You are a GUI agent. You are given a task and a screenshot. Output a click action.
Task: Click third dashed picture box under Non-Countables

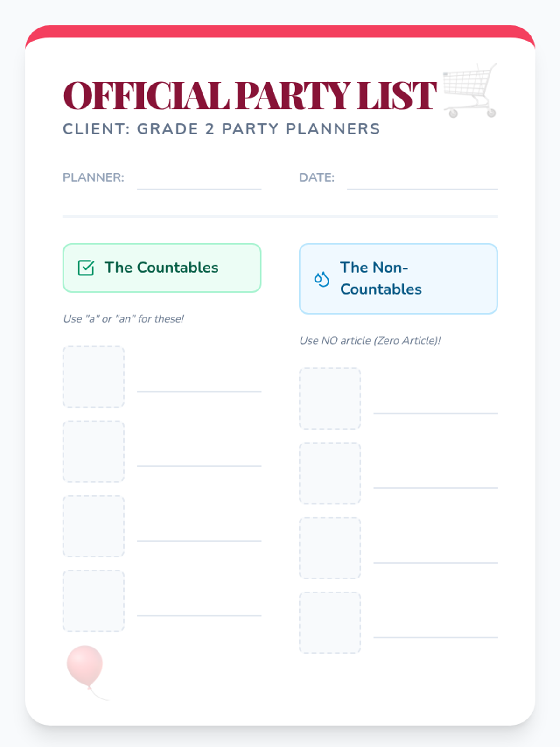[x=330, y=548]
